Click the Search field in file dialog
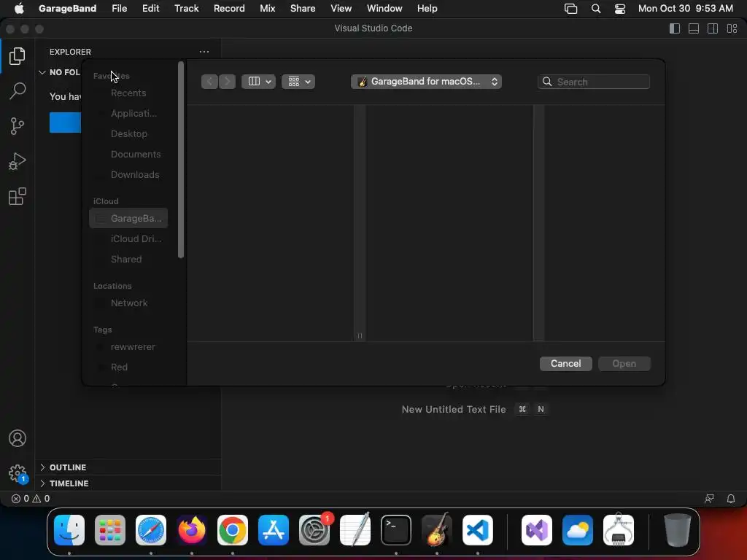 pos(594,82)
